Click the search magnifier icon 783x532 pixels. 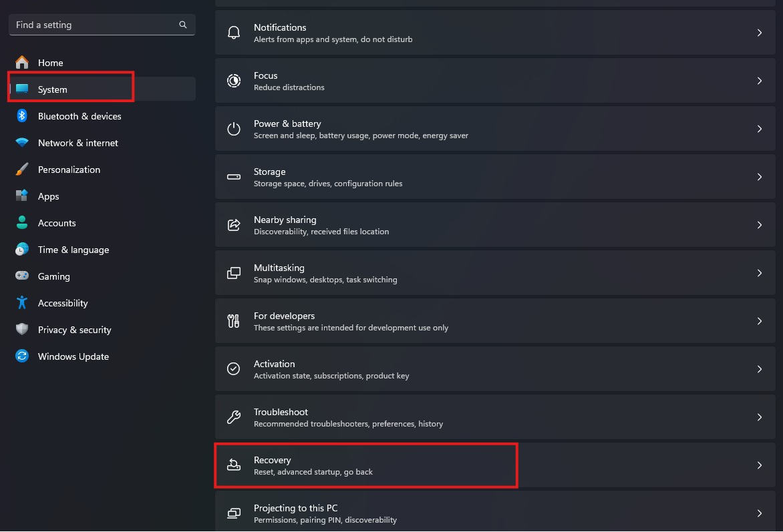point(183,25)
